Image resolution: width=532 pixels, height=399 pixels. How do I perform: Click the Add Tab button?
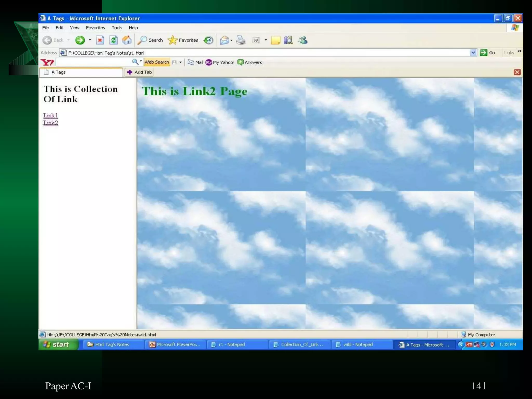[x=139, y=72]
